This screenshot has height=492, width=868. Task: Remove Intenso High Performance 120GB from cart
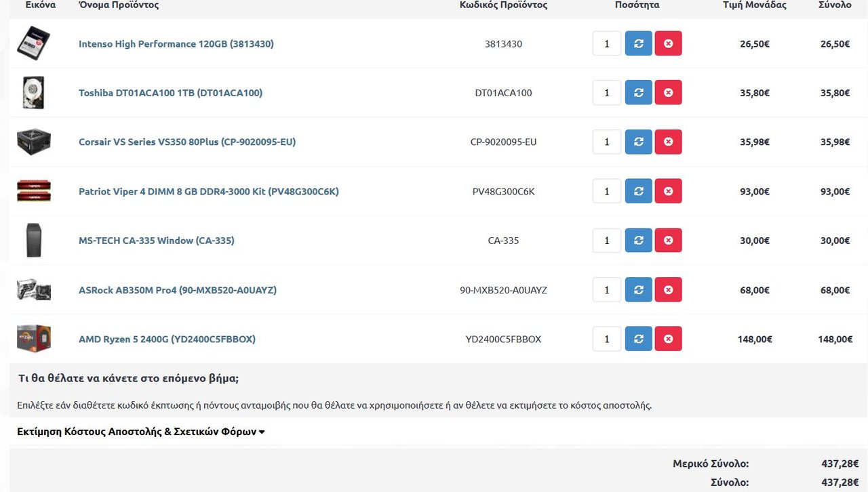[669, 43]
